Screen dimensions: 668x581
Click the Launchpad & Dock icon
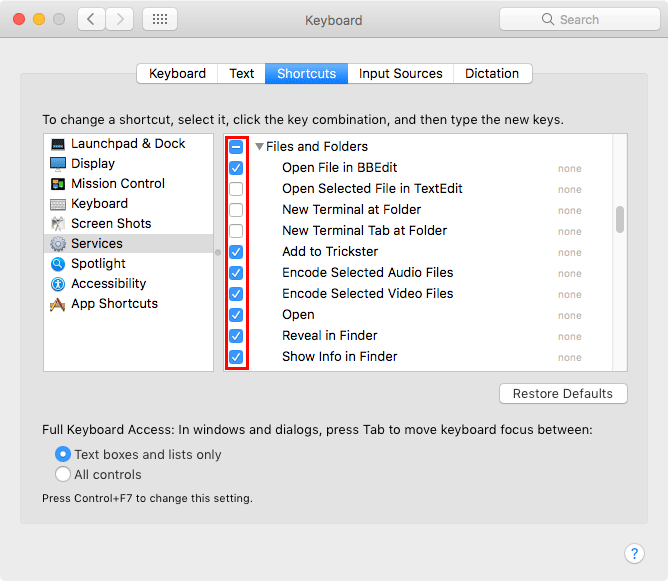58,144
